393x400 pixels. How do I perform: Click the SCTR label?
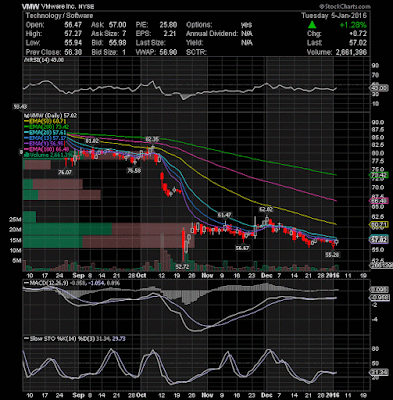click(x=196, y=52)
